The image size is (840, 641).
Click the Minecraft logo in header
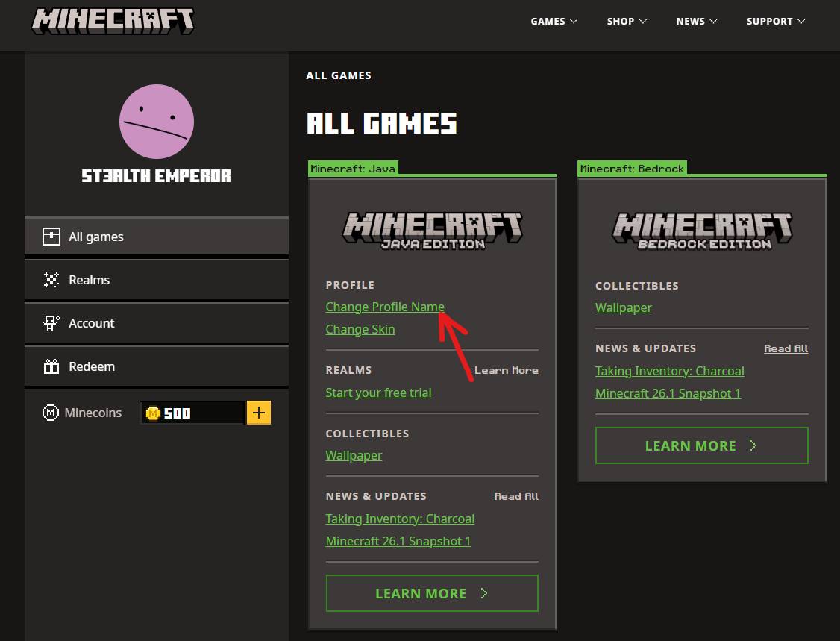coord(112,21)
